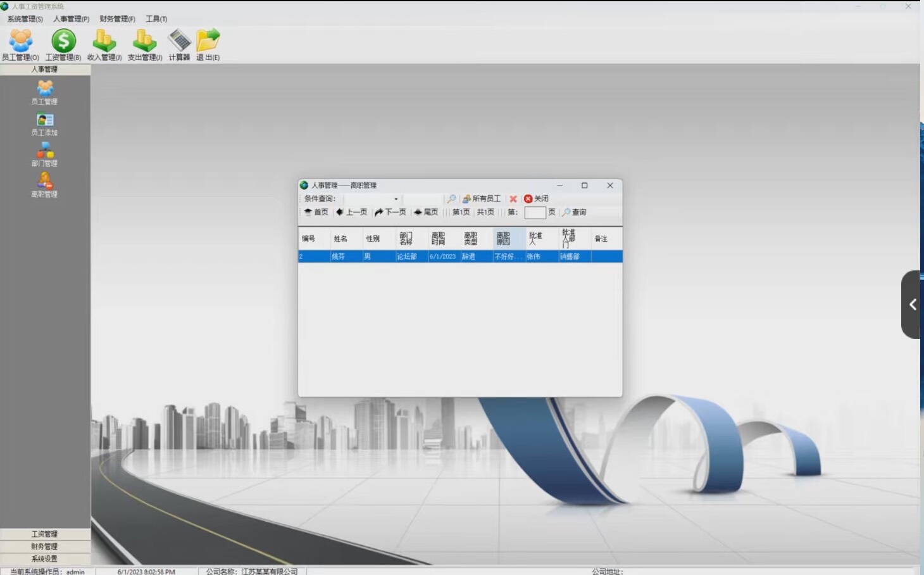
Task: Open 员工管理 in the grey sidebar
Action: tap(44, 92)
